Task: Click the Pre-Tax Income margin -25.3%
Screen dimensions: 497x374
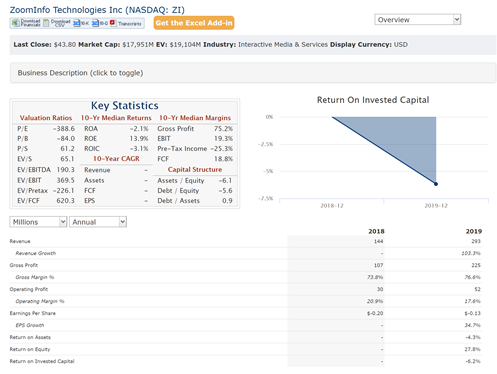Action: (222, 149)
